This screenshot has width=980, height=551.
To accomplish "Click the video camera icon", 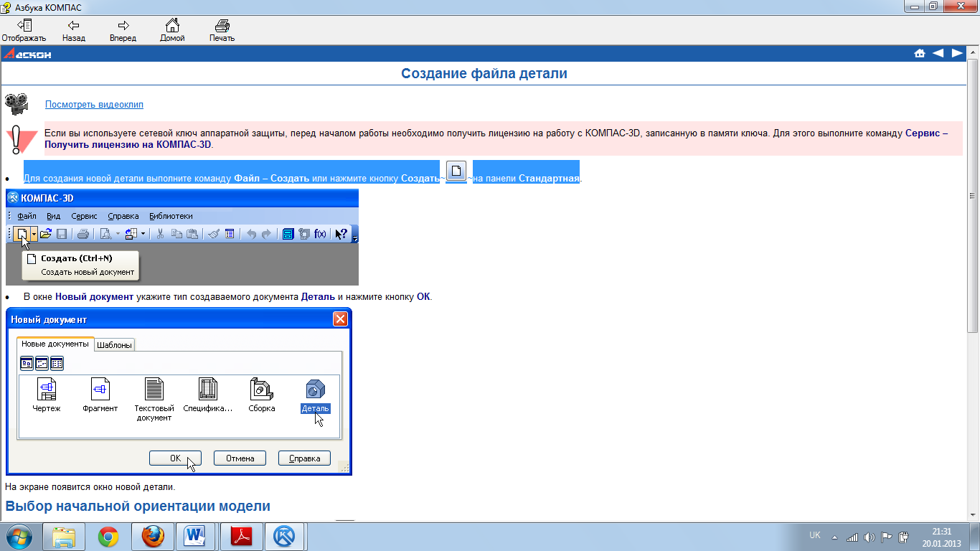I will coord(16,104).
